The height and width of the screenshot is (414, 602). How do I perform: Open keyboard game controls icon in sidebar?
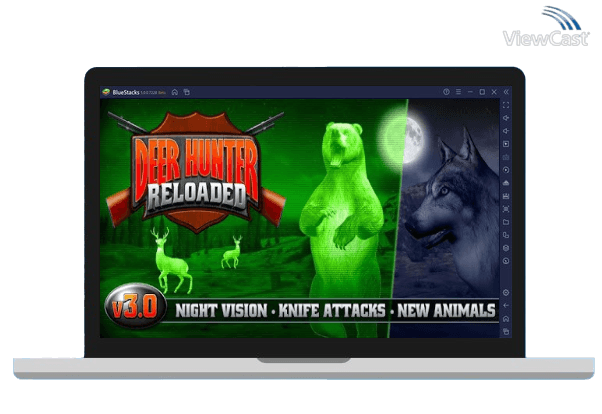tap(506, 157)
